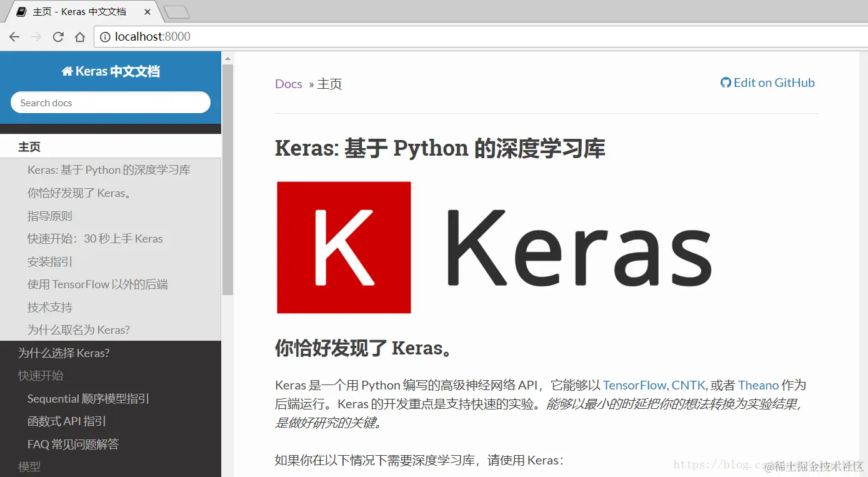
Task: Click the heading 你恰好发现了 Keras。 in the article
Action: coord(364,348)
